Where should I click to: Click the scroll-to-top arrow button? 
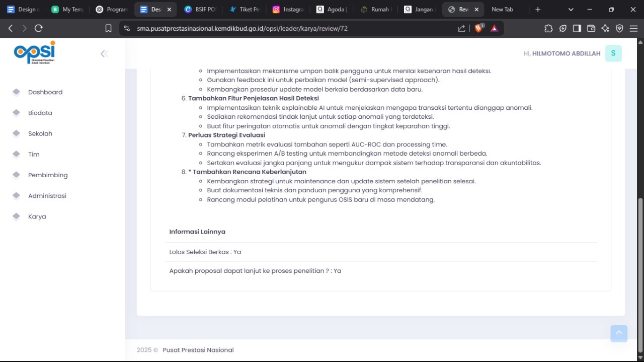(x=619, y=333)
